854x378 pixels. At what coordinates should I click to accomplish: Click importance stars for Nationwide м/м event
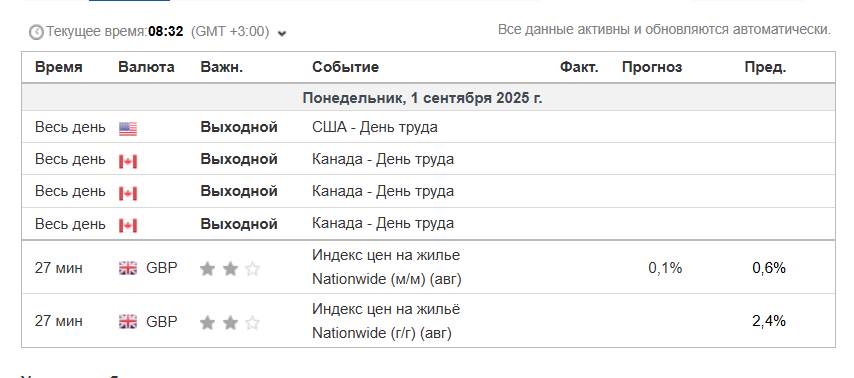pos(230,269)
